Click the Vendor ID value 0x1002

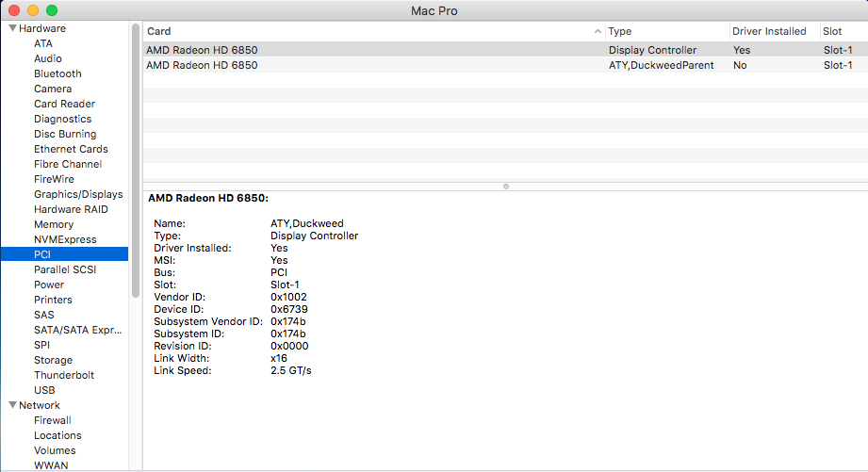pos(288,297)
